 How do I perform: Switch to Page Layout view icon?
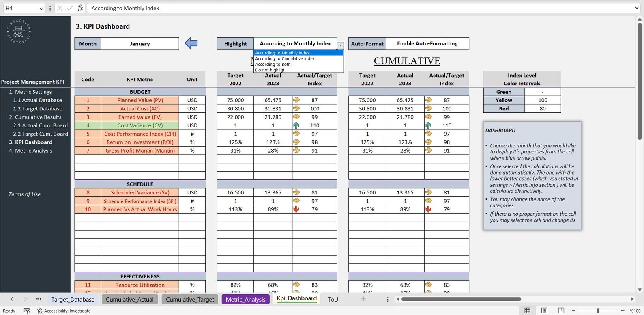[544, 311]
